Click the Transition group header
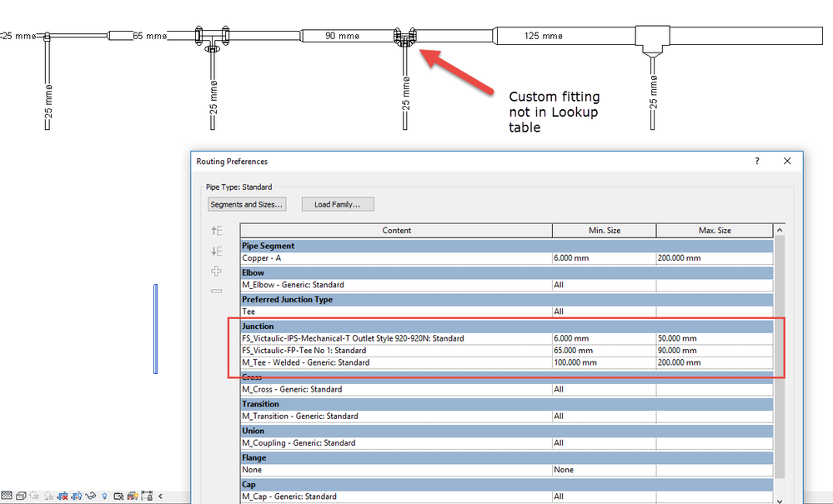The image size is (833, 504). pos(507,404)
